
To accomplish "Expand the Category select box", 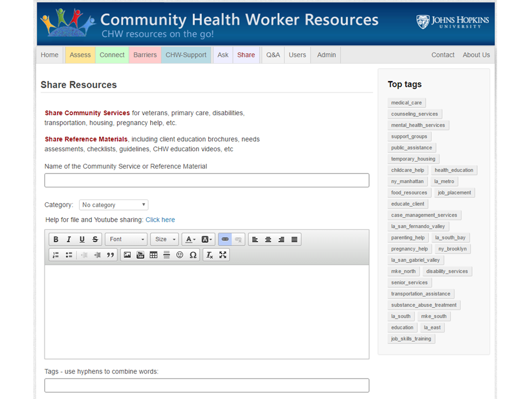I will click(114, 205).
